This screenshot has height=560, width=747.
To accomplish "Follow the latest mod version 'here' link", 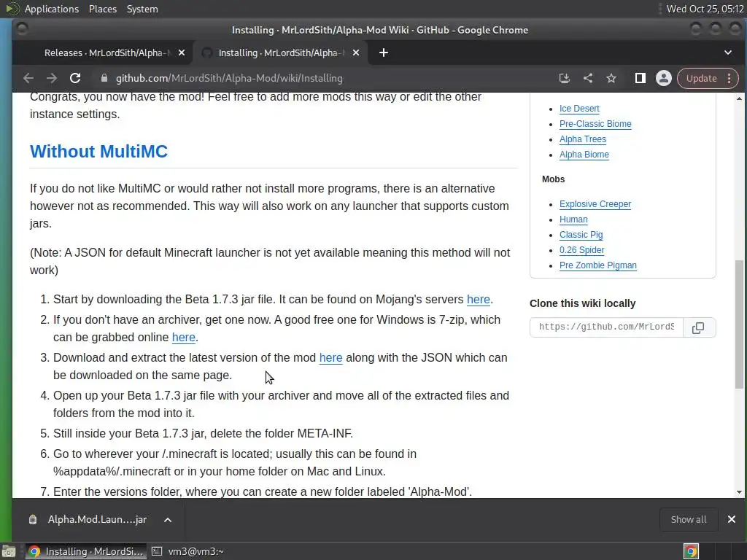I will pyautogui.click(x=330, y=357).
